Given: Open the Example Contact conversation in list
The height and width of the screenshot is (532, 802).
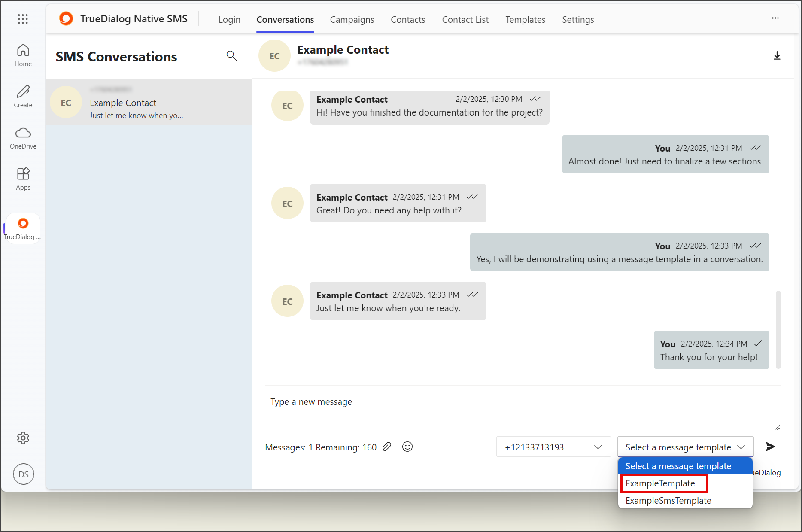Looking at the screenshot, I should pos(149,103).
